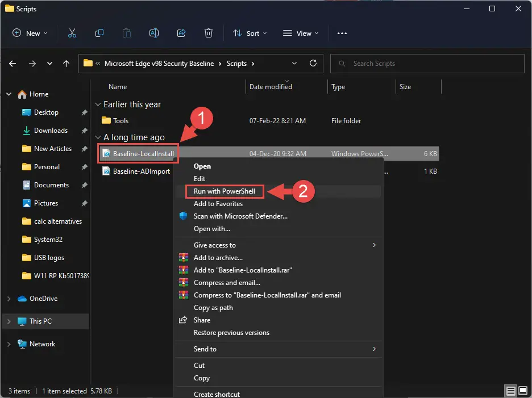
Task: Collapse the Home tree node
Action: click(x=9, y=94)
